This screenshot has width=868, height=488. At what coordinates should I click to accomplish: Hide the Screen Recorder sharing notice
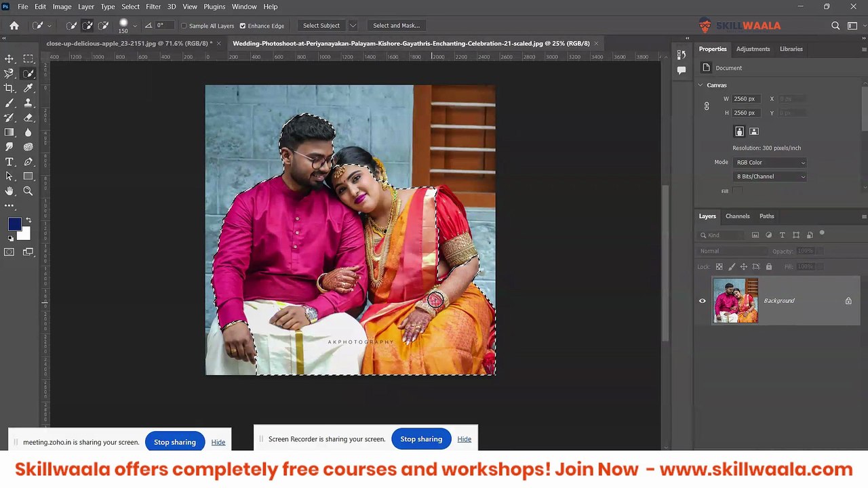(x=464, y=439)
